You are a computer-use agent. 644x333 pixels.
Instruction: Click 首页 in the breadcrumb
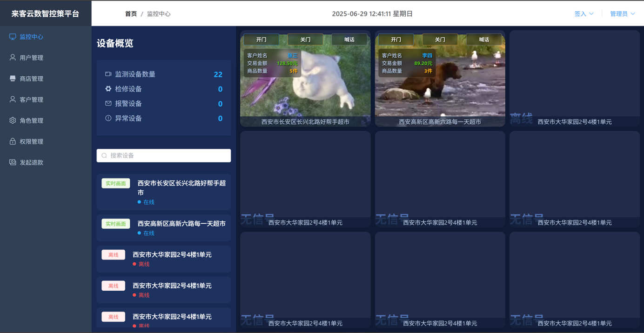[131, 14]
